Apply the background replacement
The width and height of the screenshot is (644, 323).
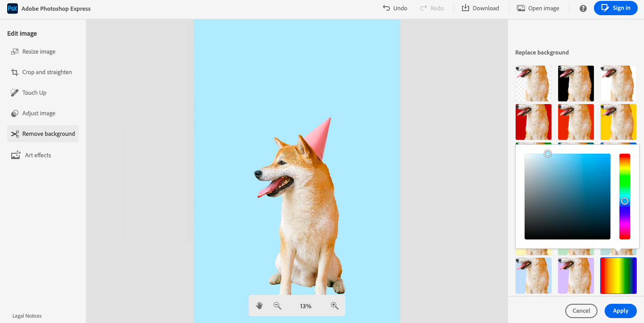tap(620, 310)
